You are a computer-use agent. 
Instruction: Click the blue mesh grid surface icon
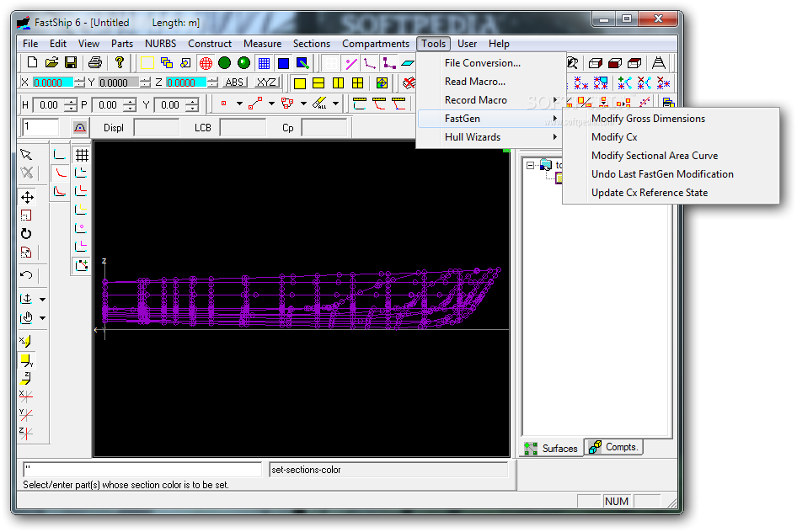pyautogui.click(x=264, y=63)
